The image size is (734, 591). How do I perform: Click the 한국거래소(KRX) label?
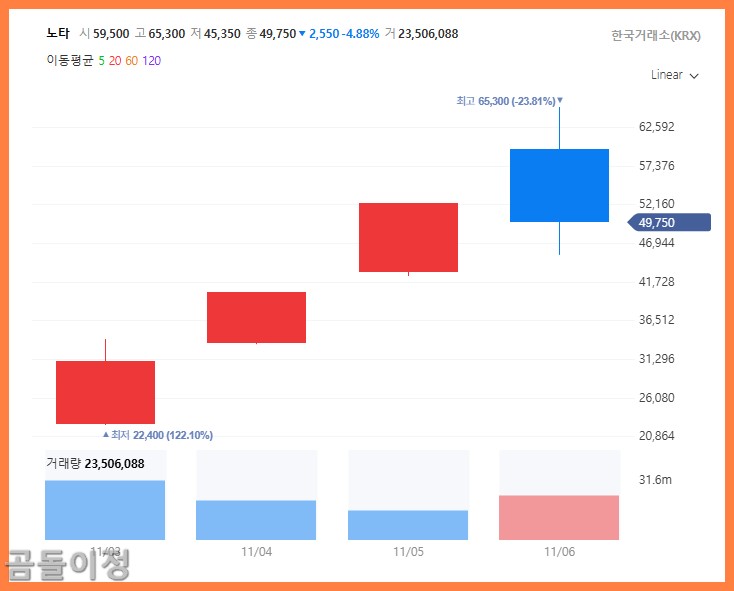pos(656,36)
